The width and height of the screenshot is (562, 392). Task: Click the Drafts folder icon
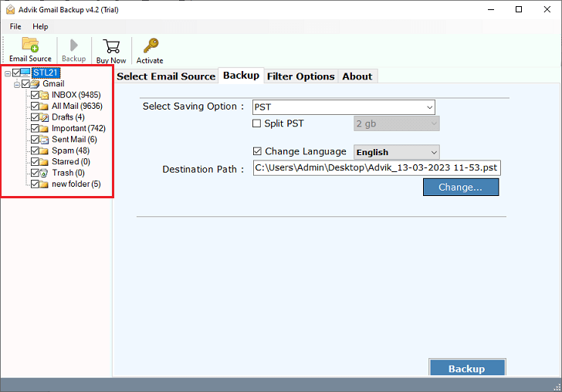pos(44,117)
